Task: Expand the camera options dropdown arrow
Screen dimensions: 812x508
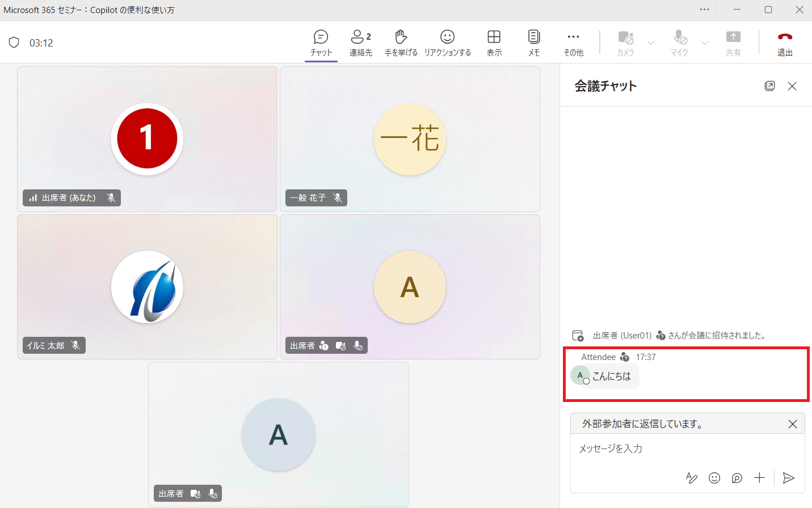Action: [x=651, y=43]
